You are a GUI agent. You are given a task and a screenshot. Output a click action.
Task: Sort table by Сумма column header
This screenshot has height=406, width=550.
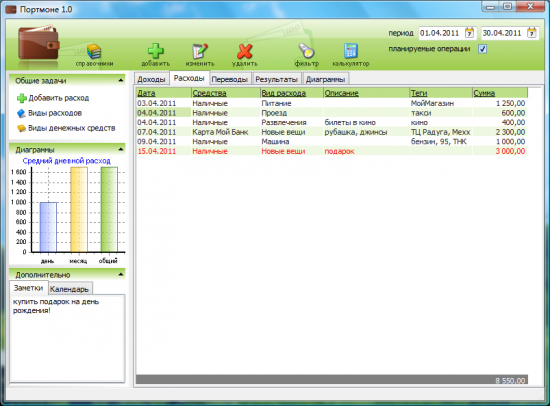pos(484,93)
